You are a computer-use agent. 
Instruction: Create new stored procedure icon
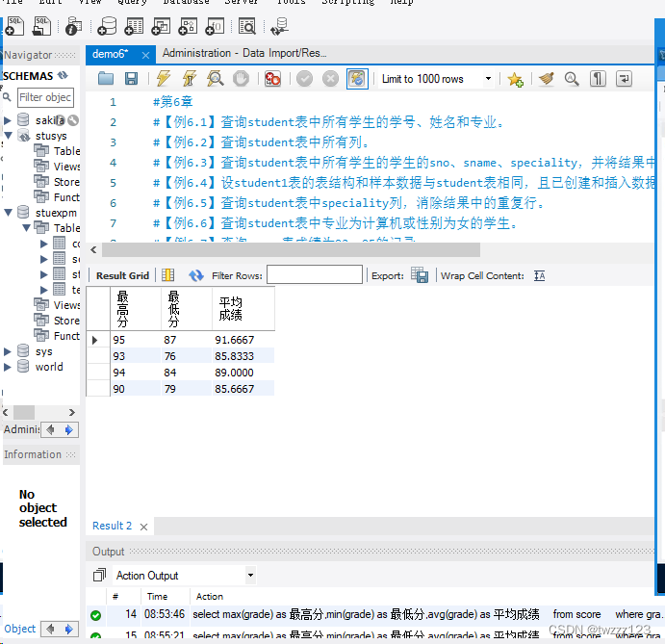(x=188, y=26)
